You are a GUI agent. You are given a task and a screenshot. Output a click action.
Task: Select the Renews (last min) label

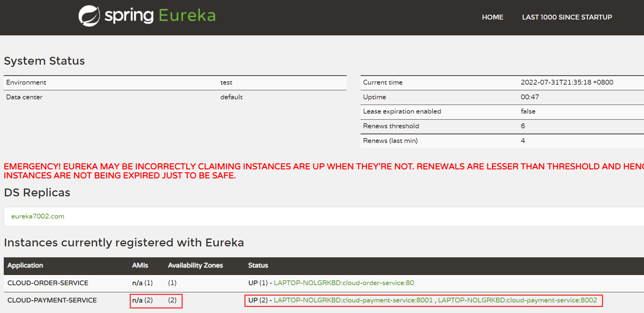tap(390, 141)
